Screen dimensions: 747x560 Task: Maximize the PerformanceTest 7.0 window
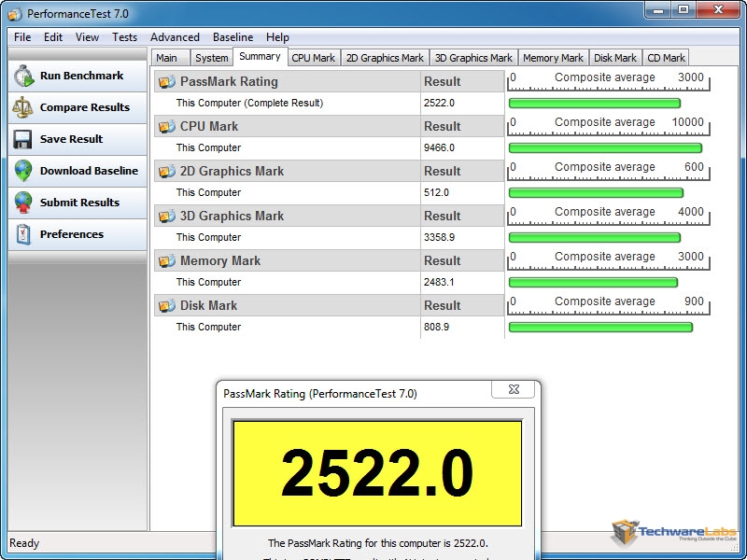[x=684, y=9]
